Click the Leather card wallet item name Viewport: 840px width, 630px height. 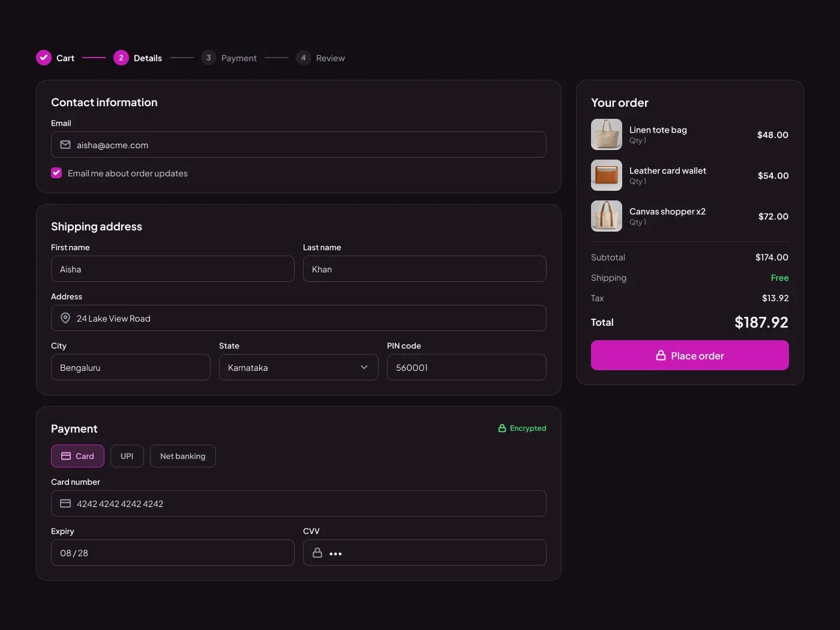pos(668,170)
